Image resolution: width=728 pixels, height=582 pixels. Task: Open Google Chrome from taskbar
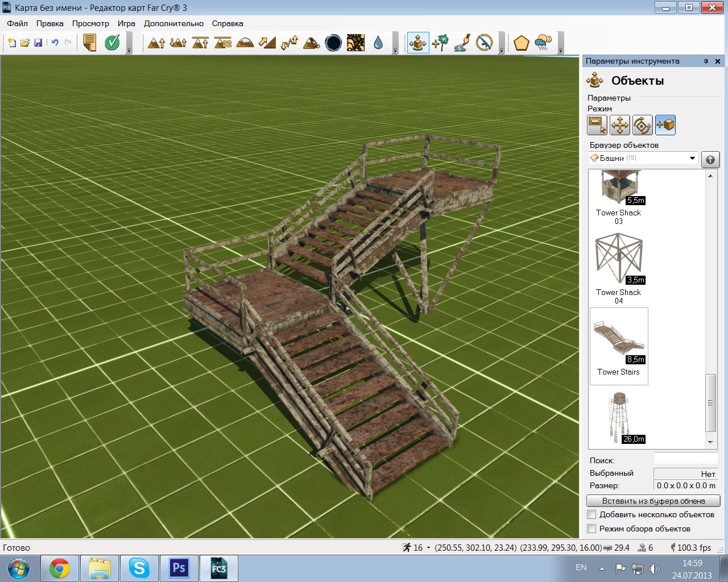(x=60, y=568)
